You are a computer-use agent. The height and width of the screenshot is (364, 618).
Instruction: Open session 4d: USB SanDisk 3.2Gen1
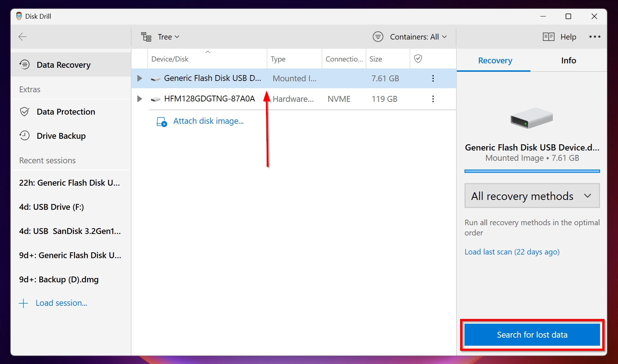(x=70, y=231)
